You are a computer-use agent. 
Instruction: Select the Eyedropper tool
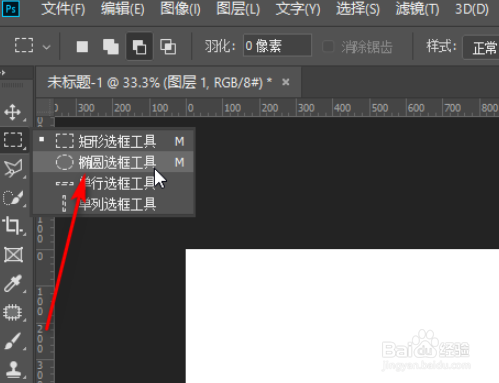click(x=13, y=283)
